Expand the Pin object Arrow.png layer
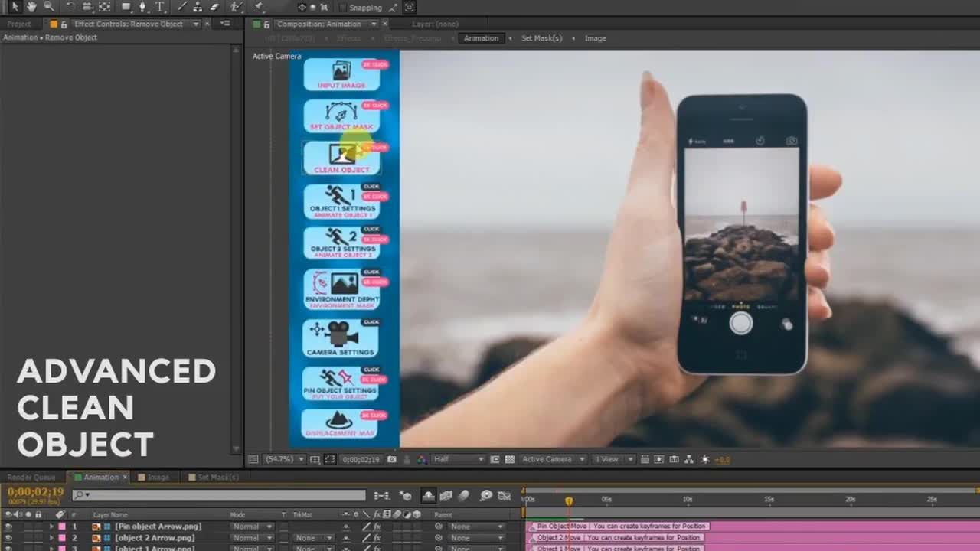 [51, 527]
